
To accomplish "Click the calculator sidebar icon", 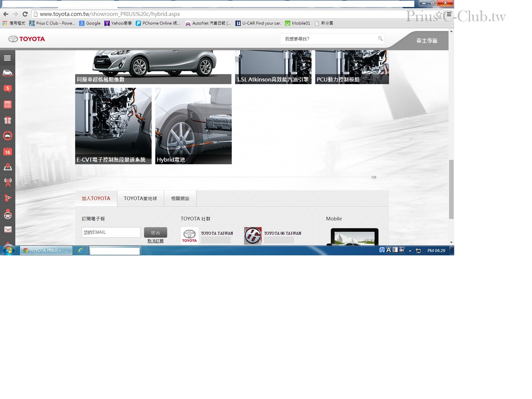I will 7,104.
